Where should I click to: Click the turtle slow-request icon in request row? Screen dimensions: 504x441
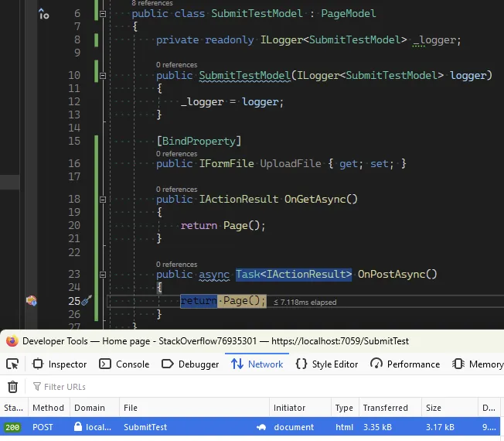coord(261,427)
